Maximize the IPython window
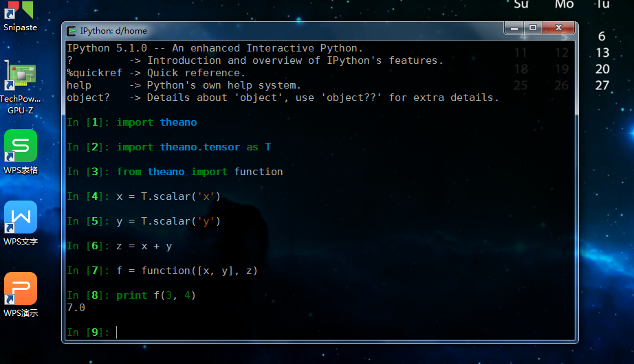The image size is (634, 364). (533, 28)
